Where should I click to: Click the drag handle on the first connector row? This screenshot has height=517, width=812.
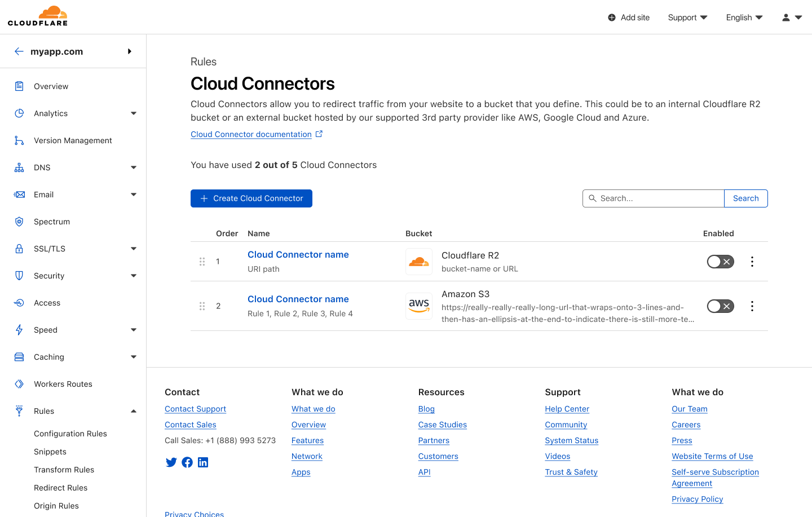(202, 262)
